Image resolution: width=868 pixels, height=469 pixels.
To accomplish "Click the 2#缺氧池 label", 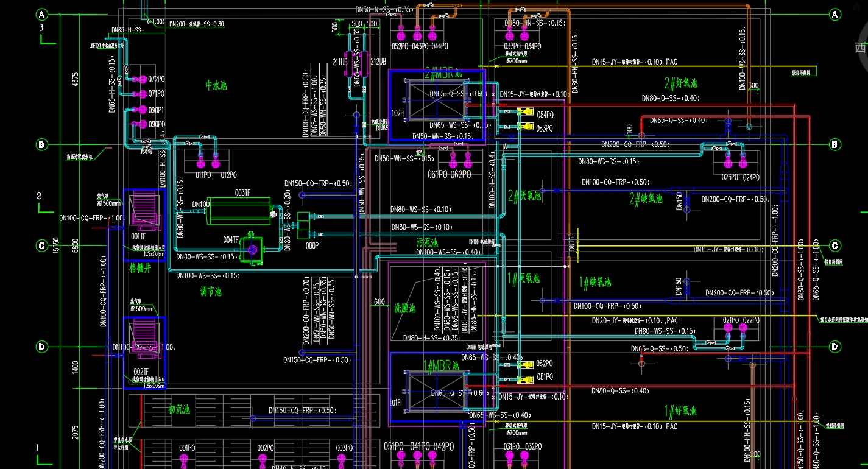I will [x=645, y=199].
